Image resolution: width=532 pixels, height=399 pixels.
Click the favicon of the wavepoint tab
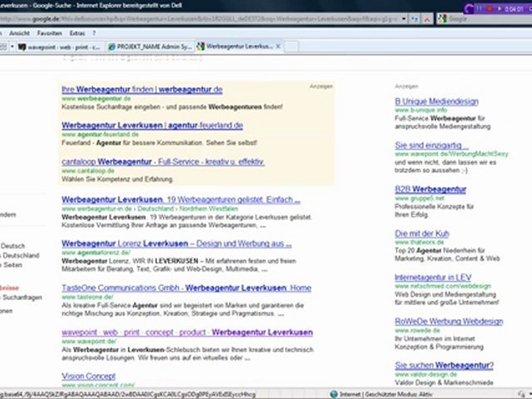tap(22, 47)
